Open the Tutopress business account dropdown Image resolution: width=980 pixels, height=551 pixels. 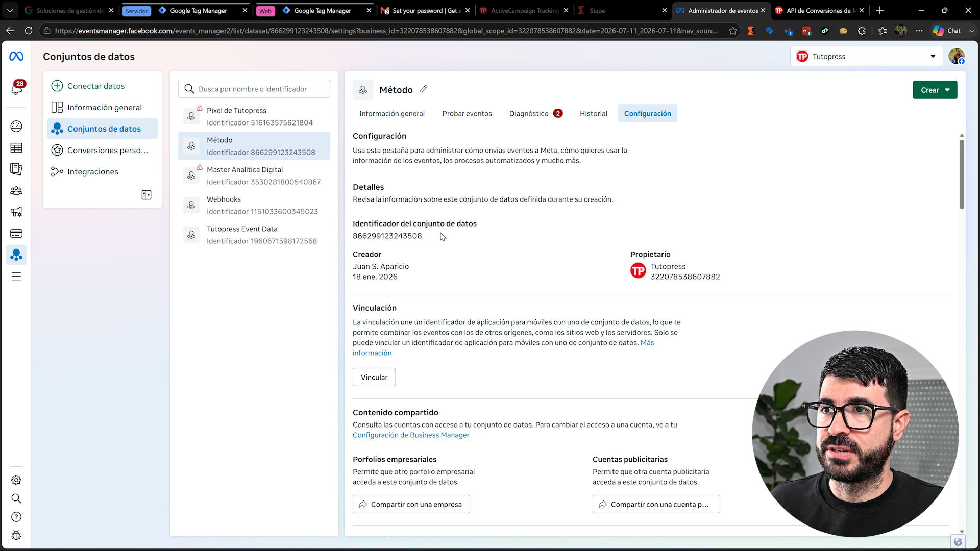pyautogui.click(x=866, y=56)
